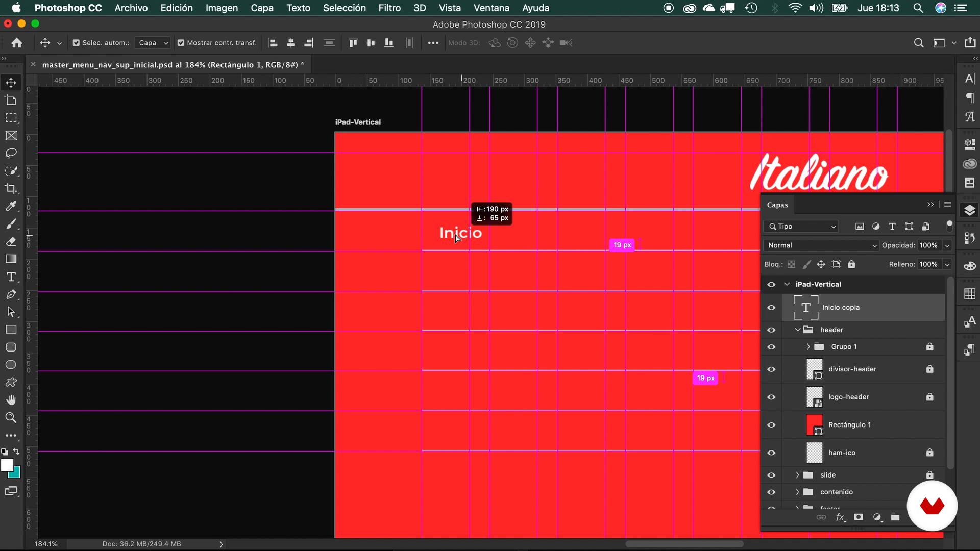Create new group folder in Capas panel
The image size is (980, 551).
(x=895, y=517)
